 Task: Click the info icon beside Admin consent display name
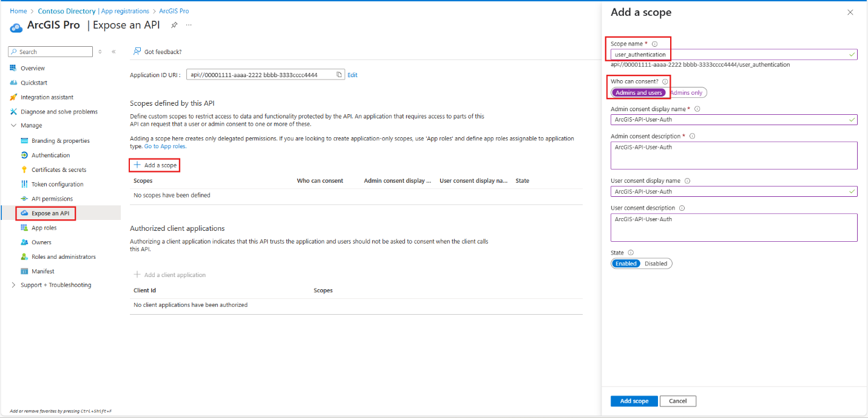coord(697,109)
